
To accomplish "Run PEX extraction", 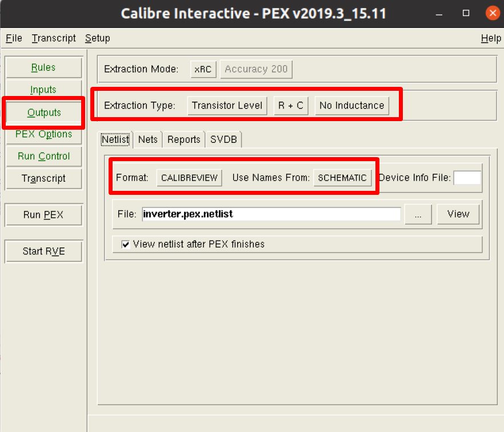I will pyautogui.click(x=43, y=214).
